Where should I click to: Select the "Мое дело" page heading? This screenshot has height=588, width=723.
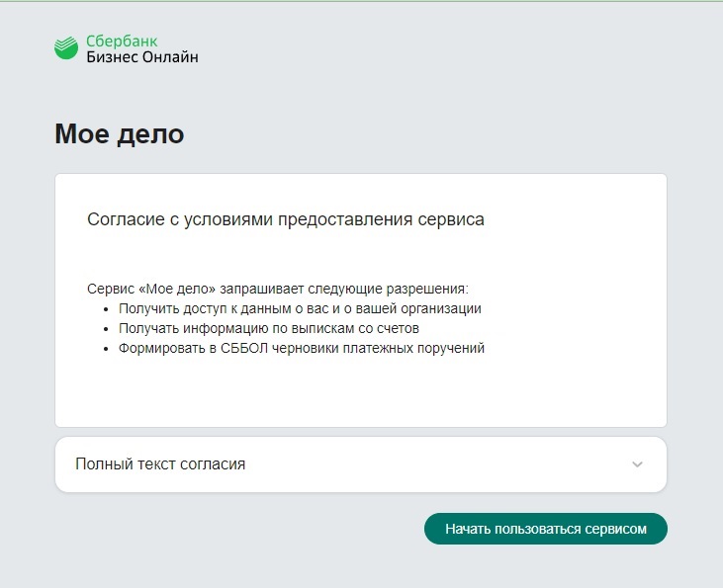(120, 134)
